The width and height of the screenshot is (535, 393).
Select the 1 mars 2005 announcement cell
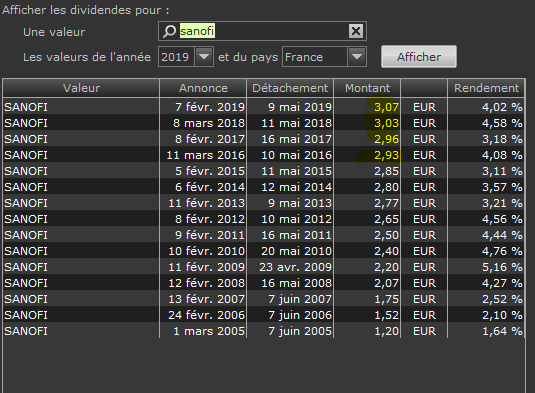coord(203,331)
